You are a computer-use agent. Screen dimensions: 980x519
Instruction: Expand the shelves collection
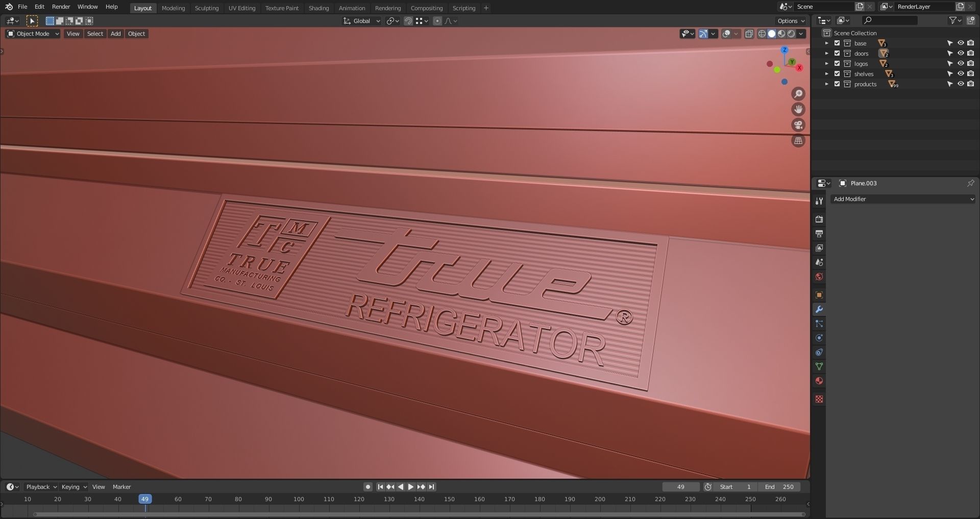(x=827, y=74)
